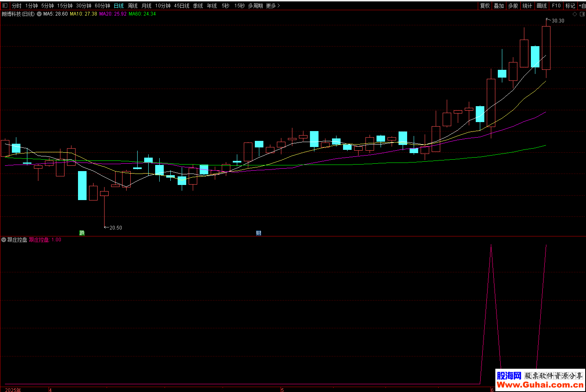Open the 统计 statistics button
586x392 pixels.
point(528,6)
